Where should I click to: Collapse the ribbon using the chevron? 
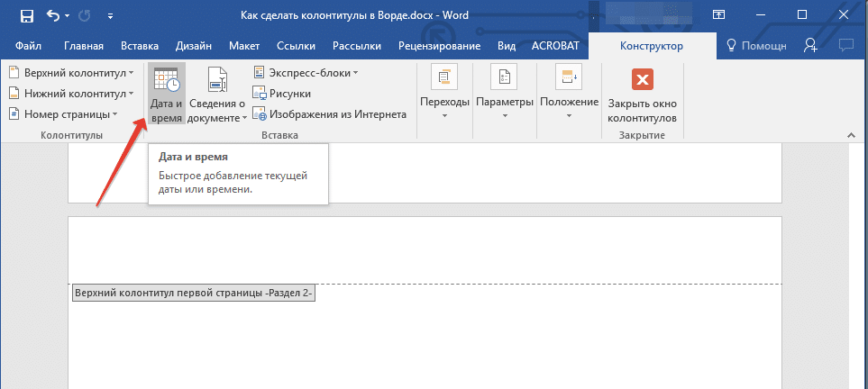(850, 134)
